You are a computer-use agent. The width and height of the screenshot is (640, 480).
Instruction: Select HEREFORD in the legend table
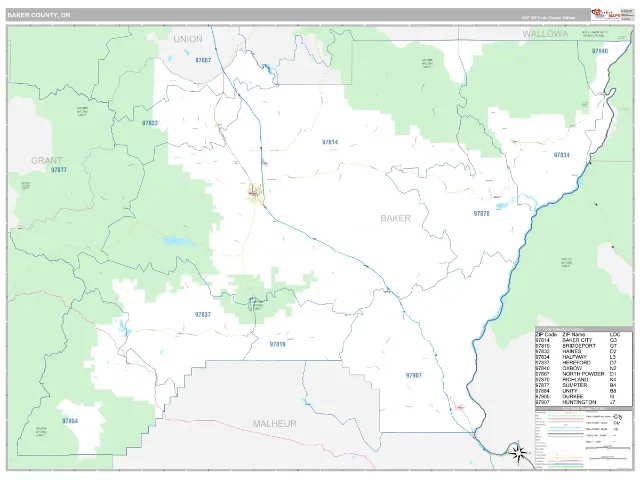point(577,362)
